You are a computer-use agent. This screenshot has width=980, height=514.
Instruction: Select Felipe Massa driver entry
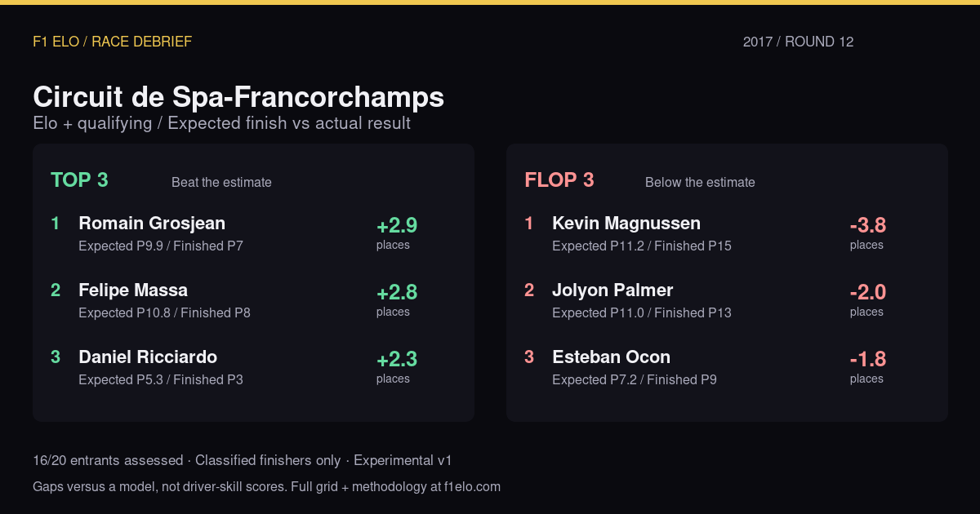point(133,290)
